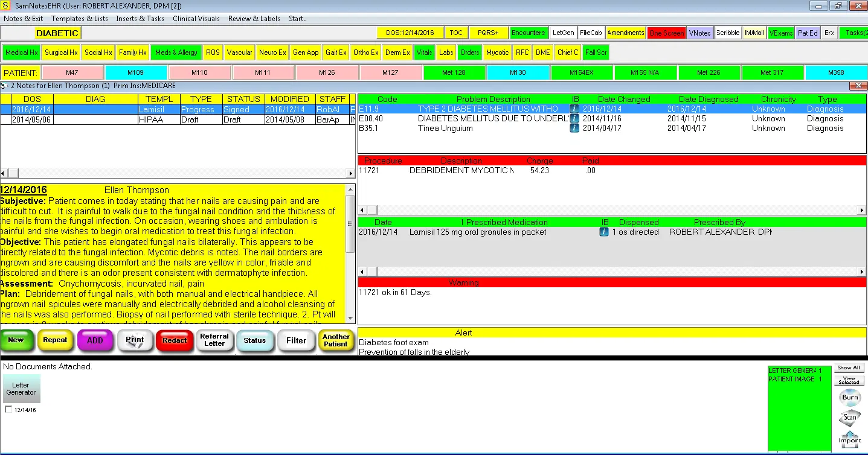Viewport: 868px width, 455px height.
Task: Click the info icon next to E11.9 diagnosis
Action: coord(573,109)
